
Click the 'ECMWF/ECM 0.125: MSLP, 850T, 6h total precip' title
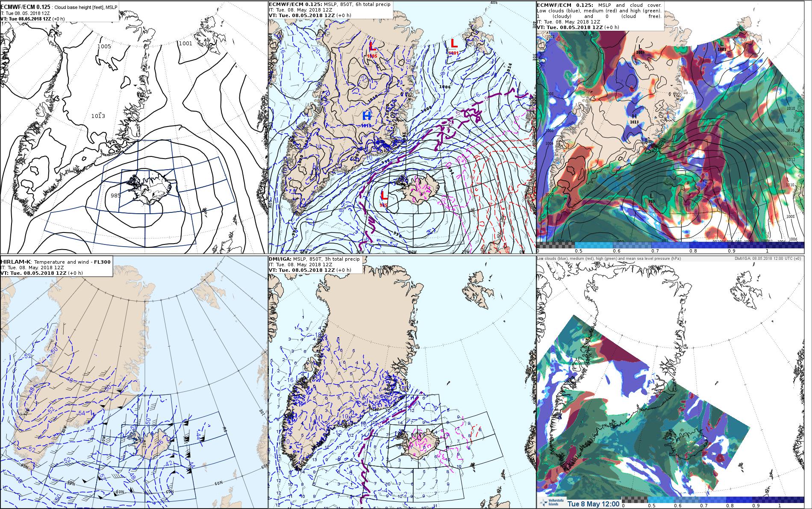[330, 4]
